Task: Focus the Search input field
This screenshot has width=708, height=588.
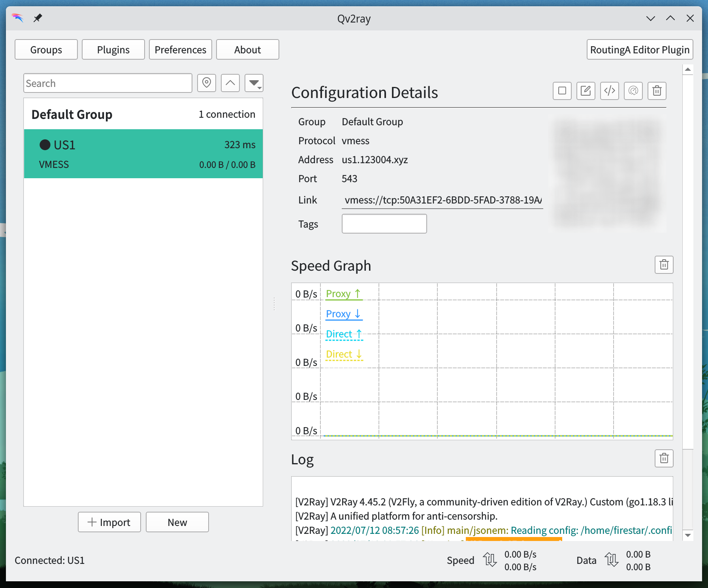Action: pos(108,83)
